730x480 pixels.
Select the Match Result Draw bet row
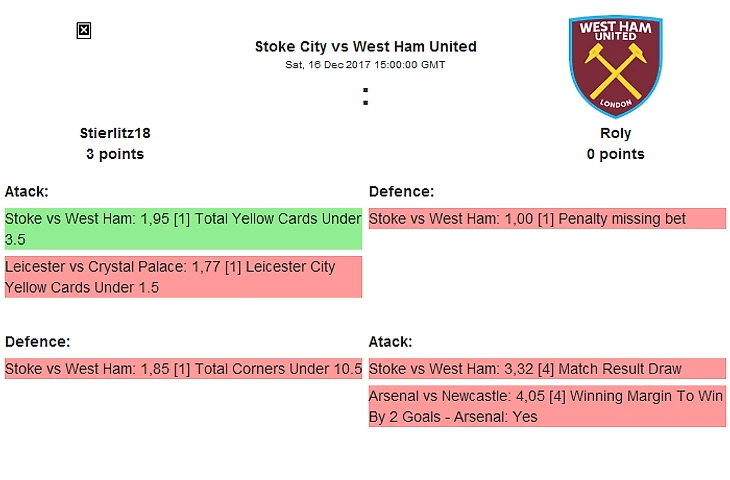click(547, 369)
